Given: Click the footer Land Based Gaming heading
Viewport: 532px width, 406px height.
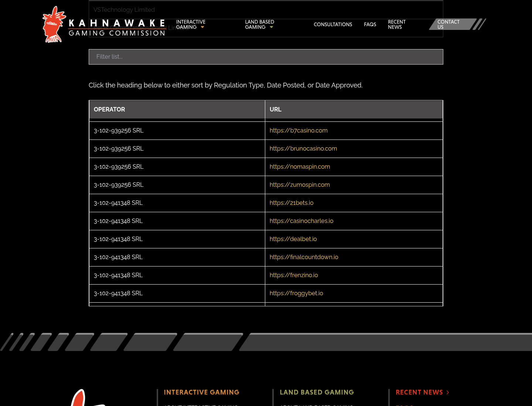Looking at the screenshot, I should point(317,392).
